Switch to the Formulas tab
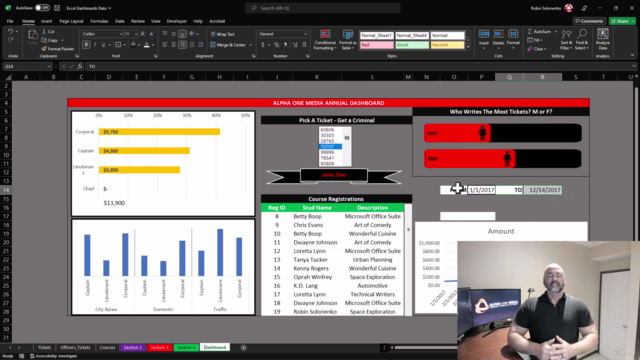Viewport: 640px width, 360px height. pos(99,21)
